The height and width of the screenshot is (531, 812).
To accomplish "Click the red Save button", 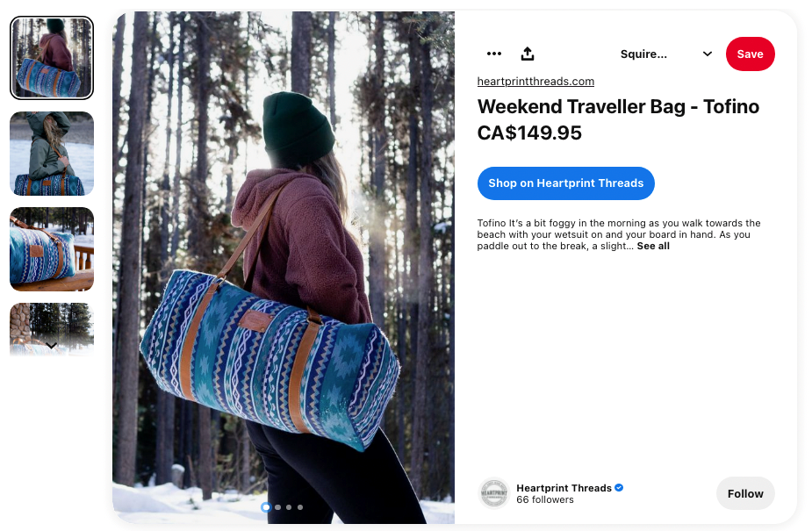I will (x=750, y=54).
